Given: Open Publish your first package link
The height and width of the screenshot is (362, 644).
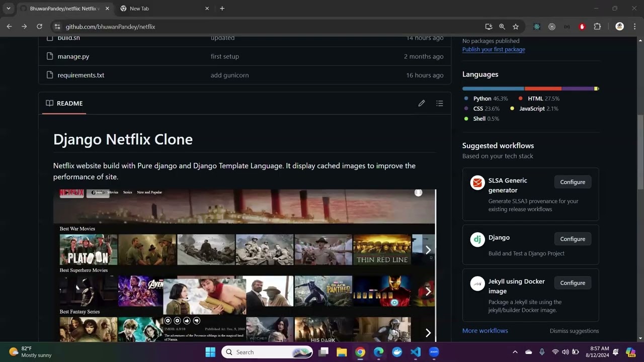Looking at the screenshot, I should 494,49.
